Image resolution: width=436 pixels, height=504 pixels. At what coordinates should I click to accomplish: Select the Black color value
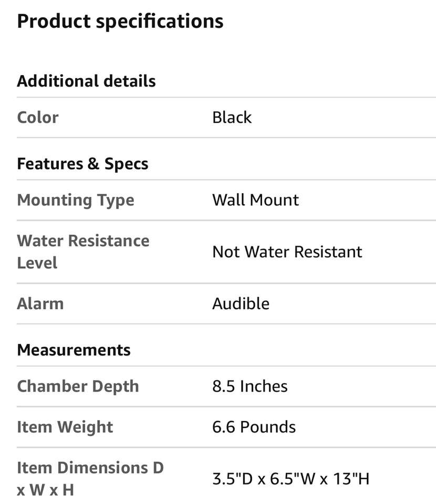tap(232, 118)
